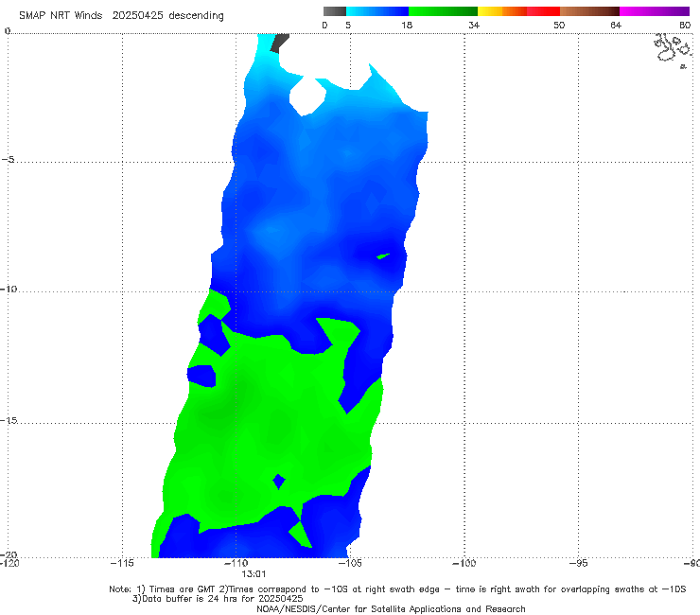Click the longitude label '-100'

tap(464, 563)
